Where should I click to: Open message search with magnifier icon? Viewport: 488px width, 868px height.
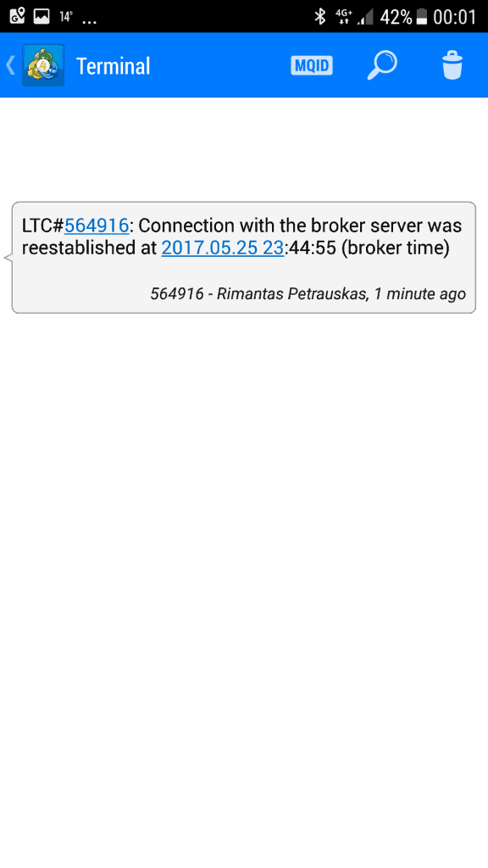[x=382, y=65]
